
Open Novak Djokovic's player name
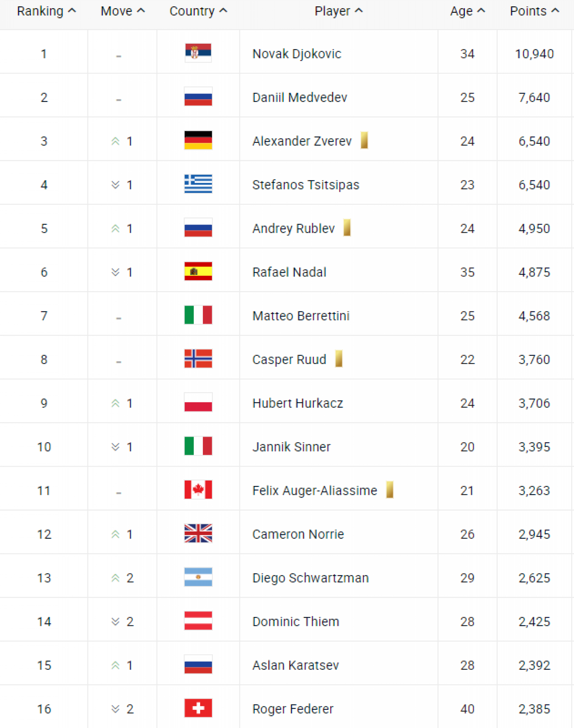[x=296, y=53]
